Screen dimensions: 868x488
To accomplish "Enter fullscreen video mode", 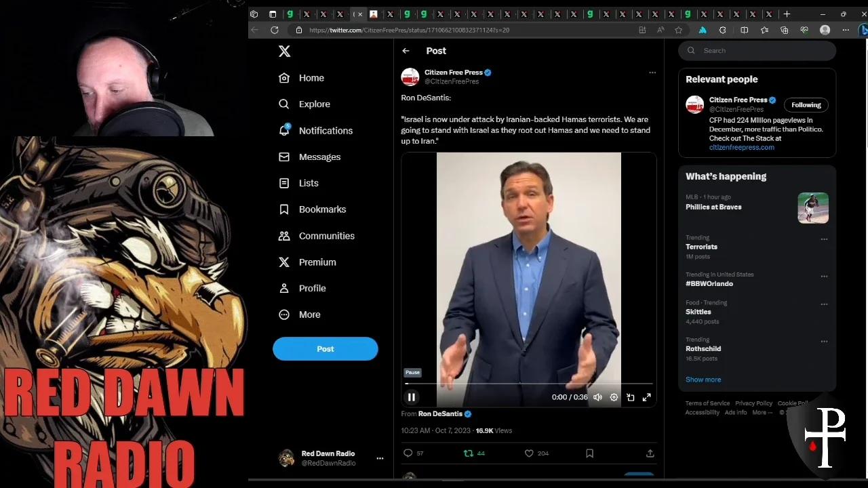I will [x=646, y=397].
